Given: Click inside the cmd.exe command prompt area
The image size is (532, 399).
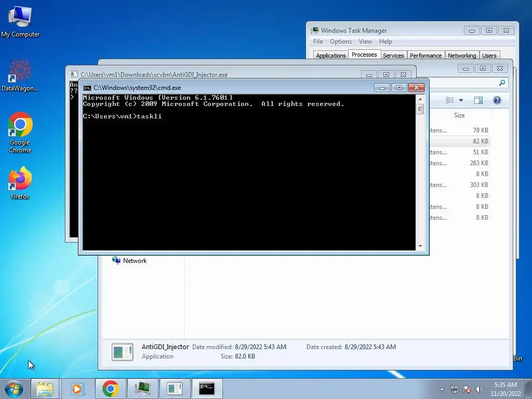Looking at the screenshot, I should click(249, 172).
